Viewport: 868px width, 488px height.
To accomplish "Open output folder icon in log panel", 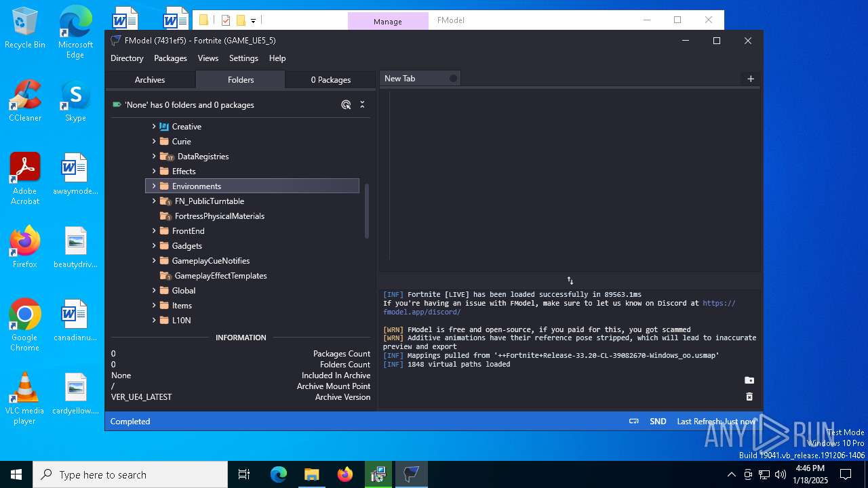I will (749, 380).
